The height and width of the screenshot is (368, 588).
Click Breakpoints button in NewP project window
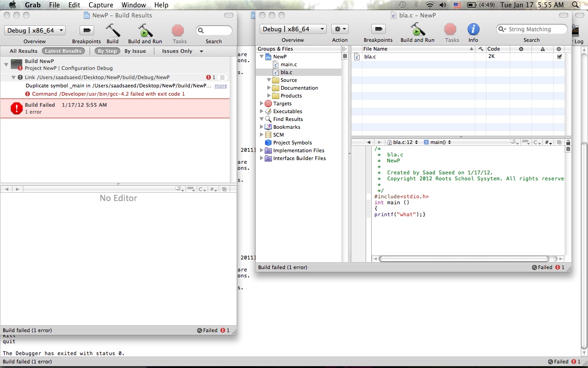tap(378, 29)
